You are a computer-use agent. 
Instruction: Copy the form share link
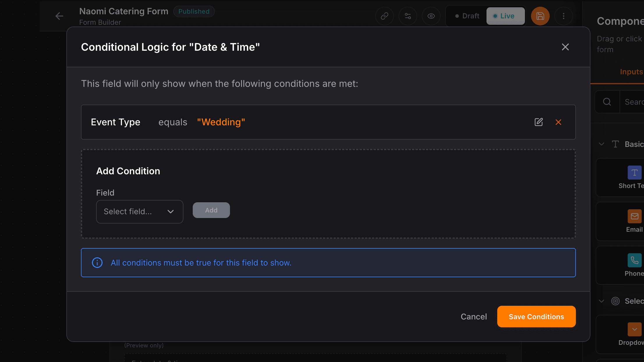tap(384, 16)
